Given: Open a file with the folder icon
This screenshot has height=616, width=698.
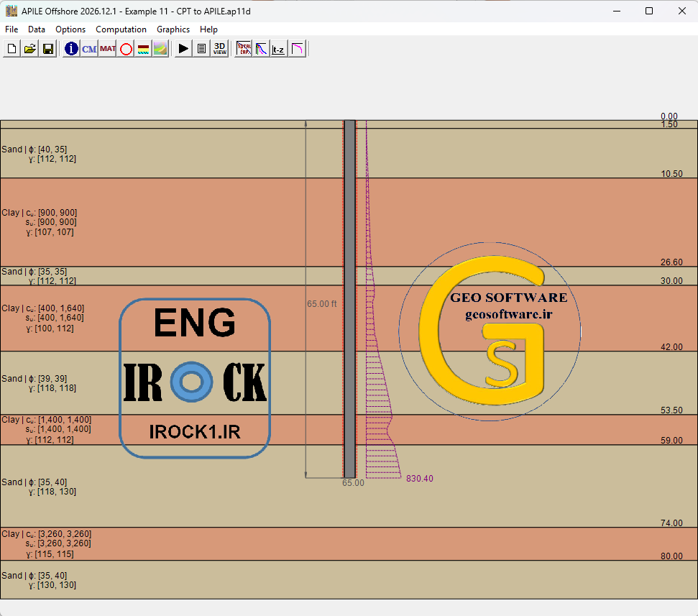Looking at the screenshot, I should point(29,48).
